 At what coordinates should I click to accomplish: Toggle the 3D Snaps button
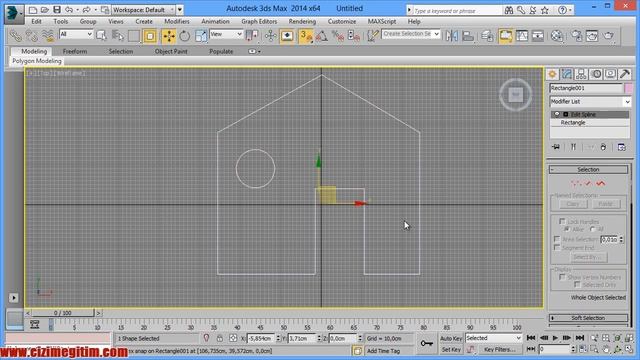[305, 36]
